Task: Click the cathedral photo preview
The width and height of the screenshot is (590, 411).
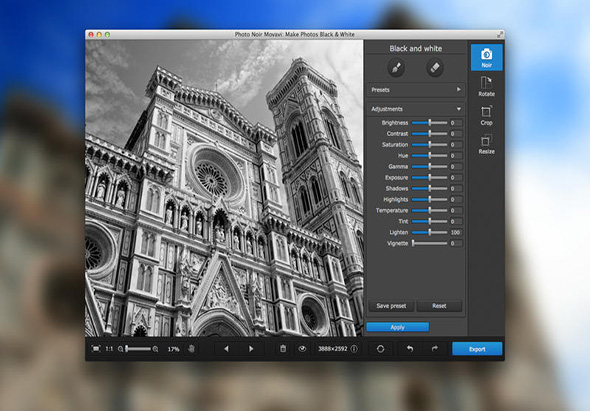Action: pos(224,188)
